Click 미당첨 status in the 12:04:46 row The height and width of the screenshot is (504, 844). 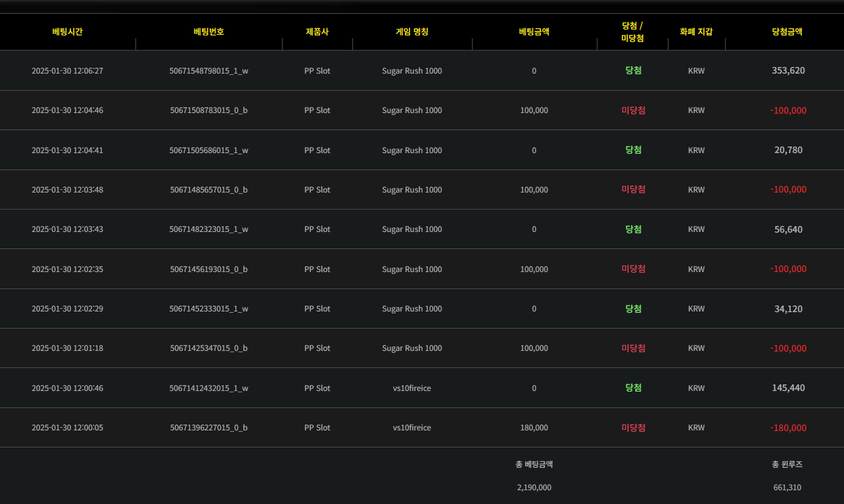click(634, 110)
